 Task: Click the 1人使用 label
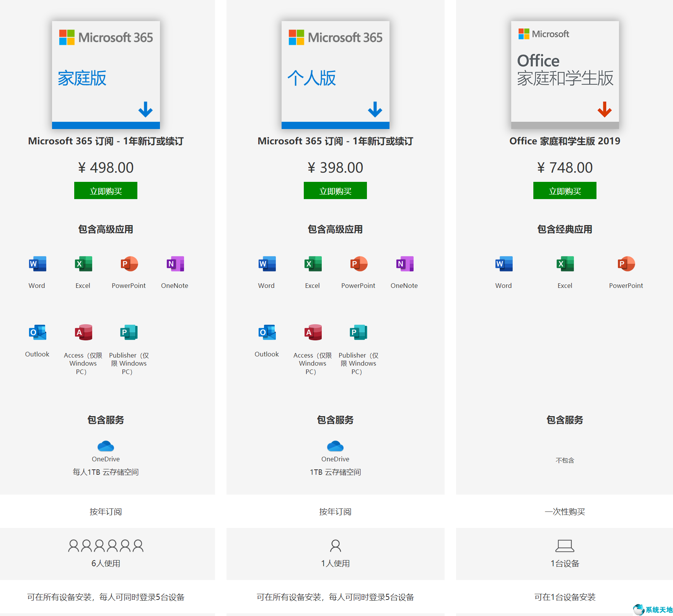pyautogui.click(x=335, y=564)
